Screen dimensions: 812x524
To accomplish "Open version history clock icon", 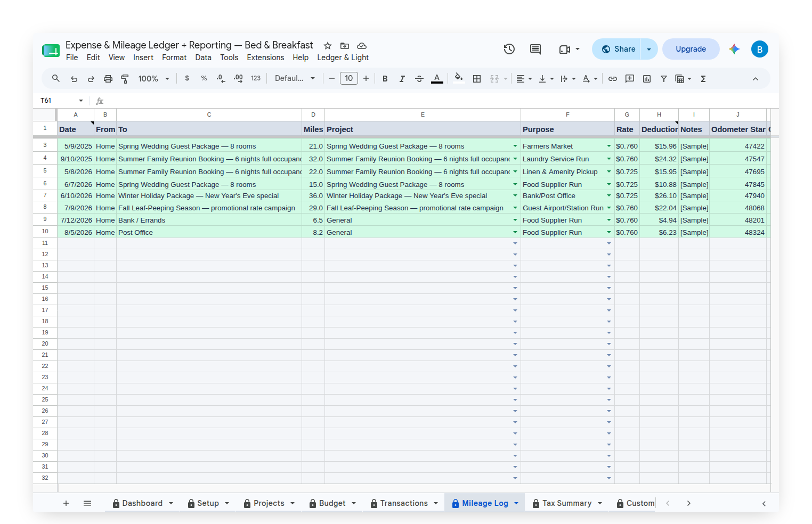I will 509,49.
